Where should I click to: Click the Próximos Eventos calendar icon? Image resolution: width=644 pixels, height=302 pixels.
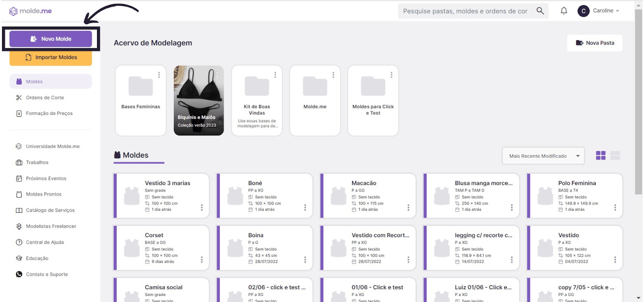pyautogui.click(x=19, y=178)
